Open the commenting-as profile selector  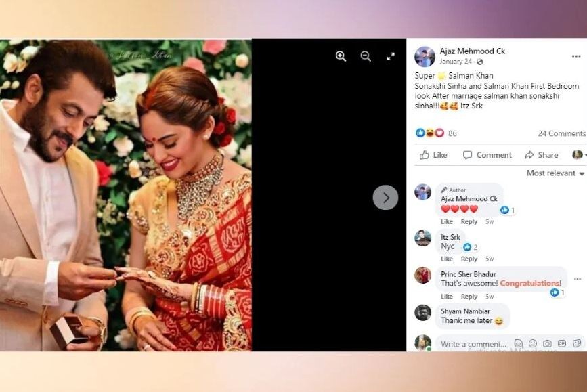click(x=579, y=154)
